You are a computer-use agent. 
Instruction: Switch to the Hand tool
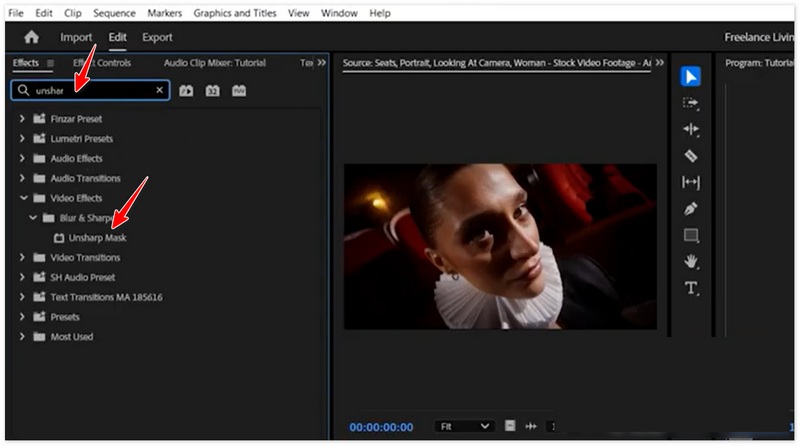[x=690, y=262]
